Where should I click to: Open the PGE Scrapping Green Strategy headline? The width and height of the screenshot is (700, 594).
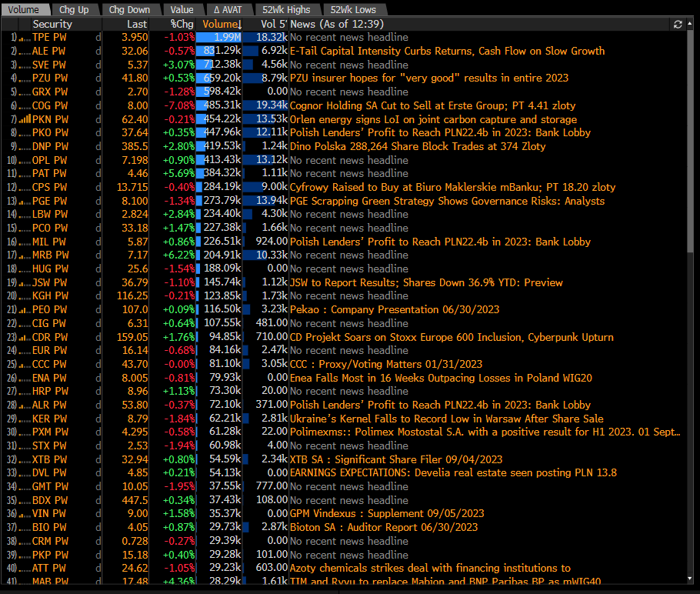(x=448, y=201)
